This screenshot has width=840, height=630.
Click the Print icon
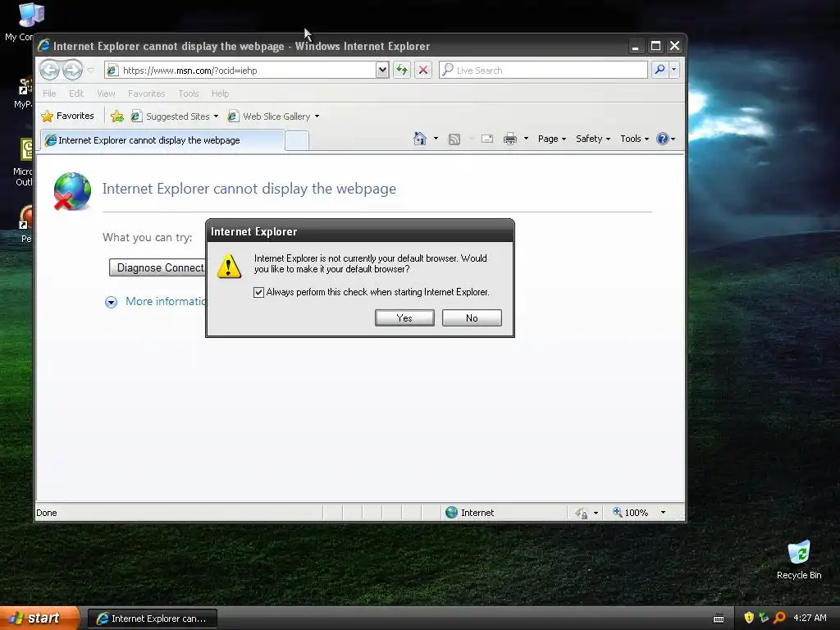click(510, 139)
